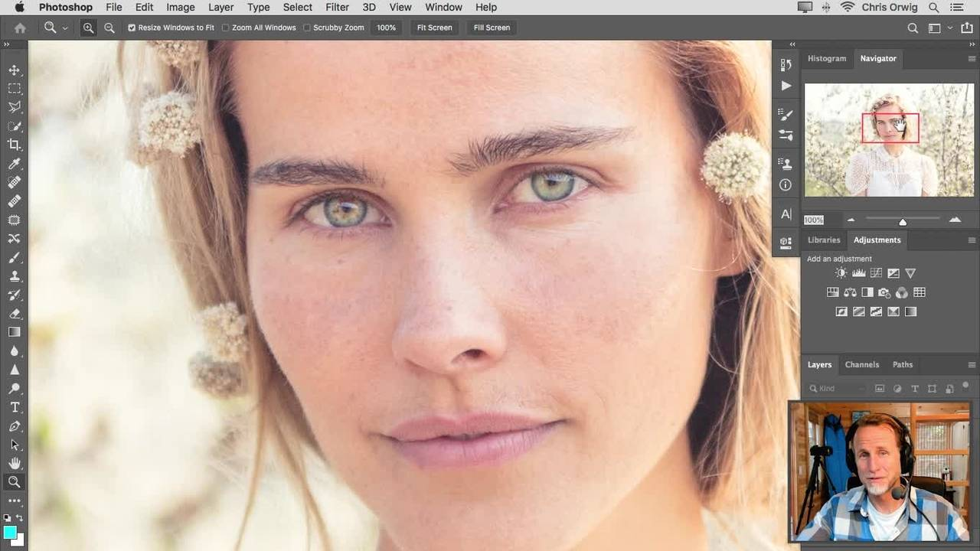
Task: Click the Navigator zoom percentage field
Action: pos(813,220)
